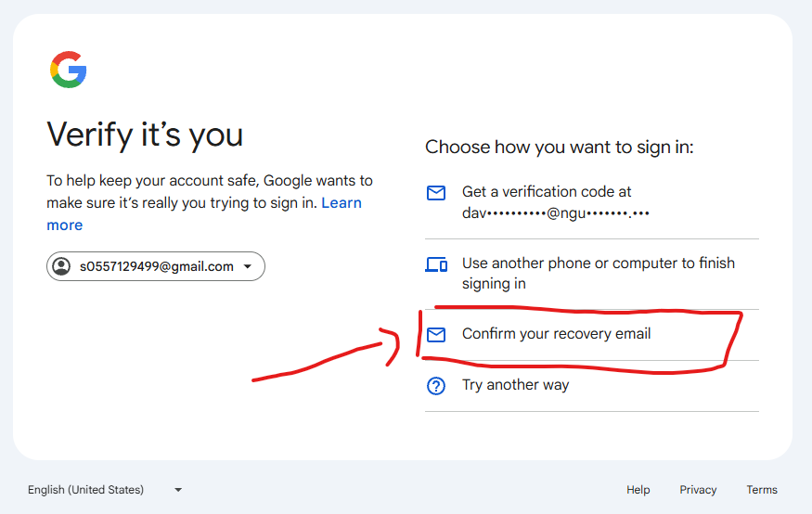Click the Google logo
Screen dimensions: 812x514
69,70
